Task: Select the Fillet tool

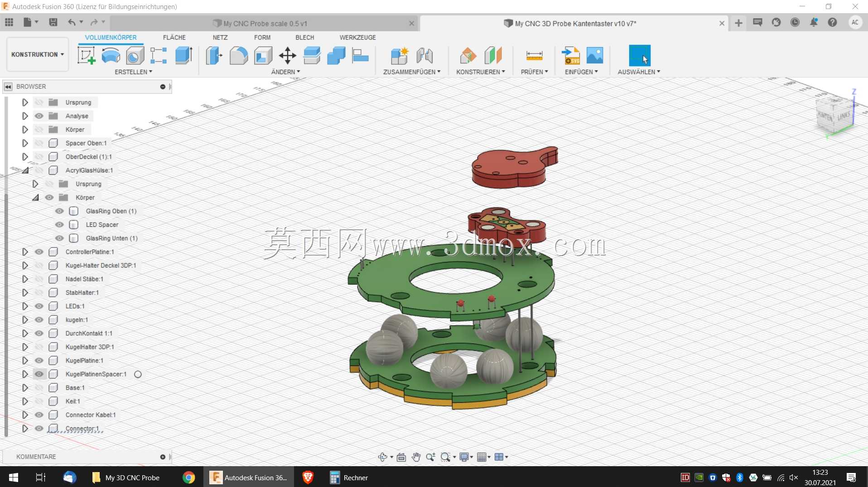Action: coord(239,56)
